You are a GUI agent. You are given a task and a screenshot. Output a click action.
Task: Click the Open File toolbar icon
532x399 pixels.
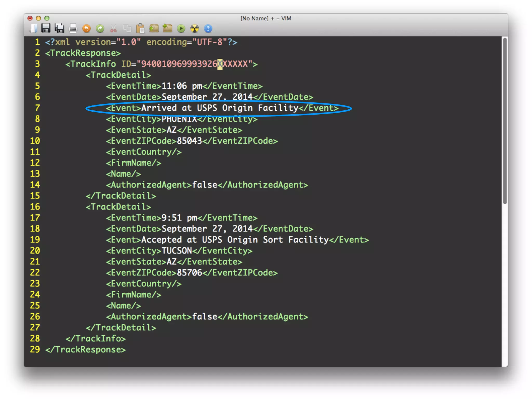click(x=33, y=28)
